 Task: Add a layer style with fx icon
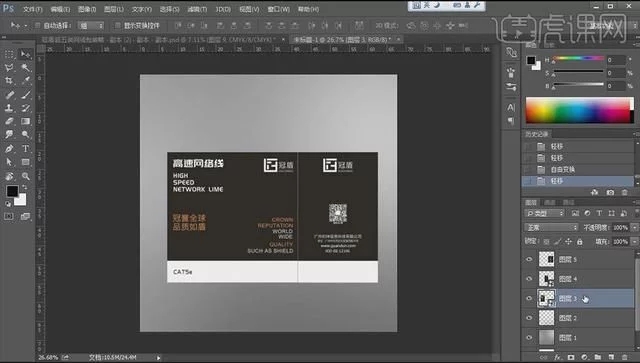pos(557,357)
